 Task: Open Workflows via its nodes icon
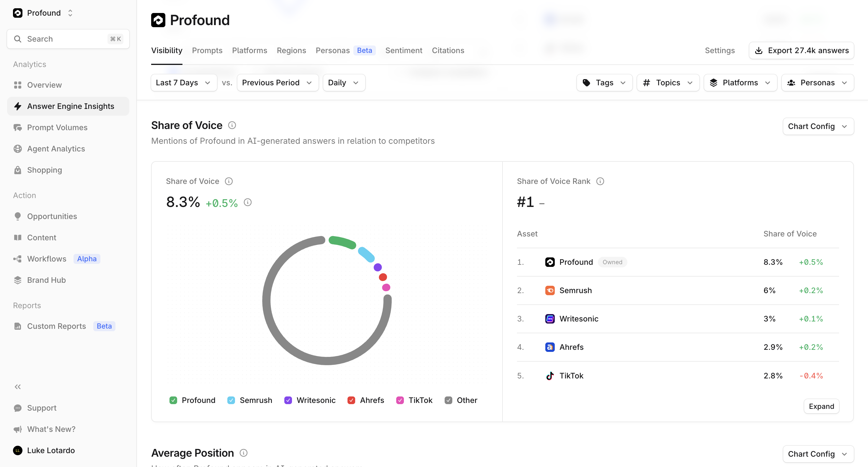point(17,259)
